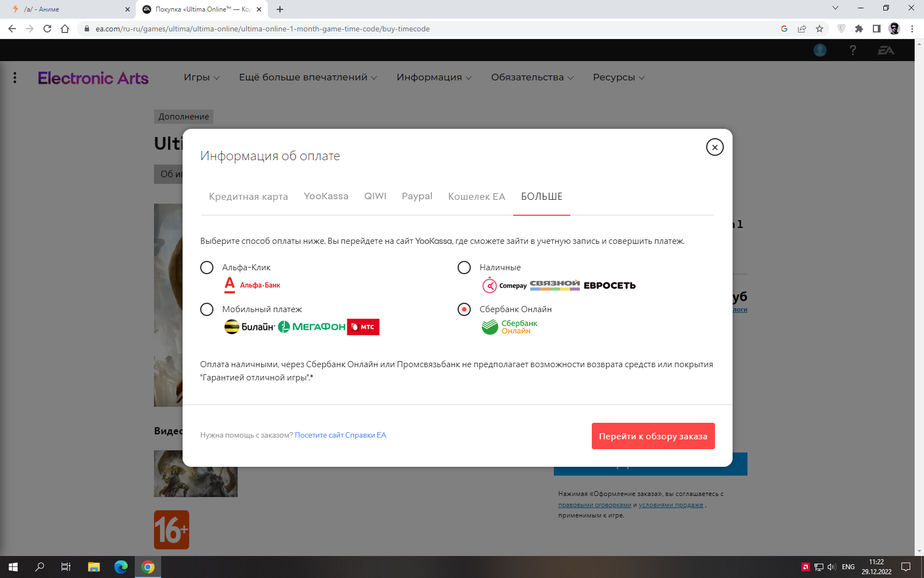
Task: Click the 16+ age rating badge
Action: [x=172, y=530]
